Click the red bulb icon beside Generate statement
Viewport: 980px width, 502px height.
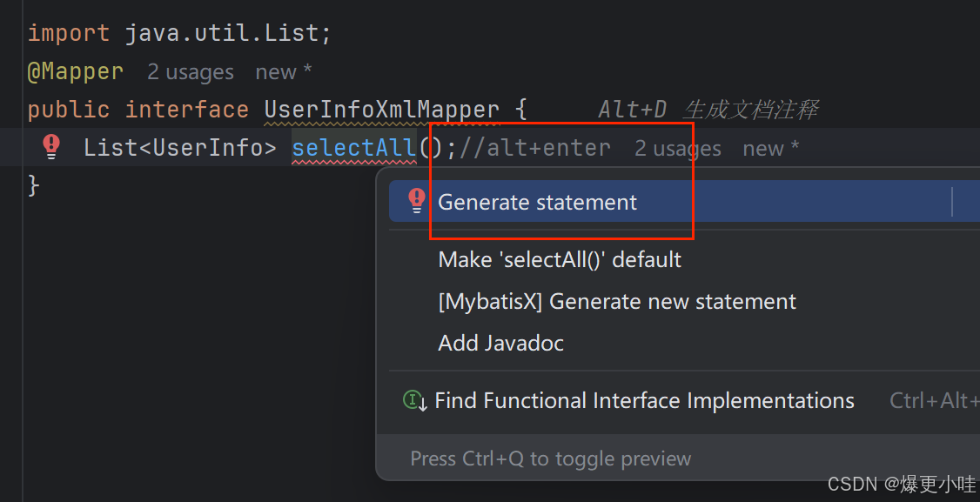click(x=416, y=201)
